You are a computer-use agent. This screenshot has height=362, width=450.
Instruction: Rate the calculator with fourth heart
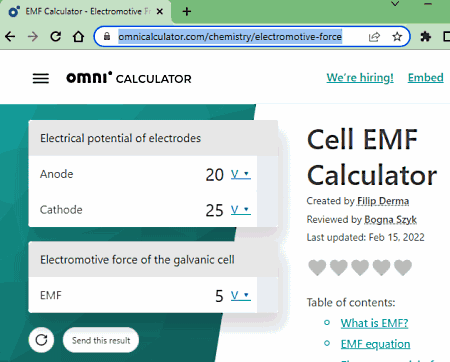tap(381, 268)
